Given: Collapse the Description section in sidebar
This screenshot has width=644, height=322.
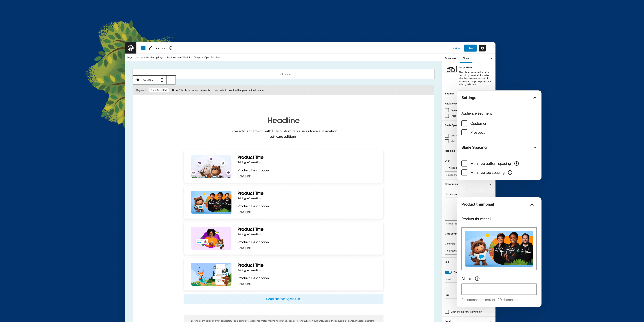Looking at the screenshot, I should 491,184.
